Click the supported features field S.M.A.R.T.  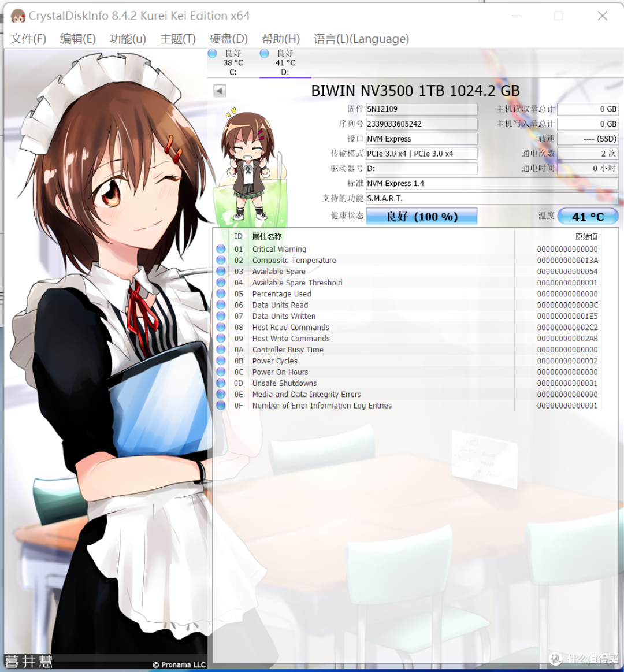(x=492, y=198)
